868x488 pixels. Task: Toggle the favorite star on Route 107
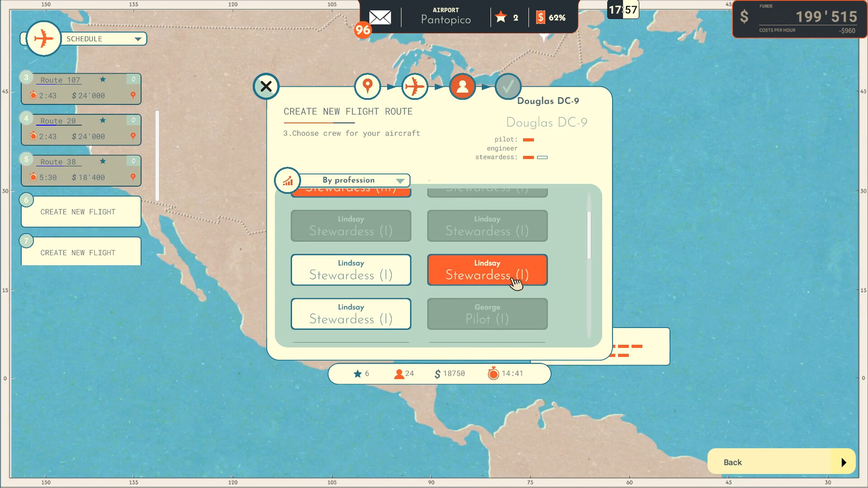coord(103,80)
